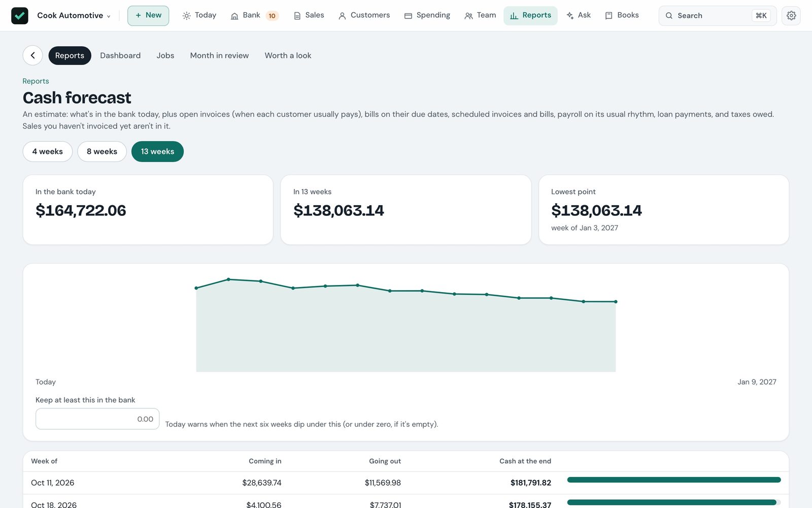Screen dimensions: 812x508
Task: Click the Lowest point card
Action: tap(664, 210)
